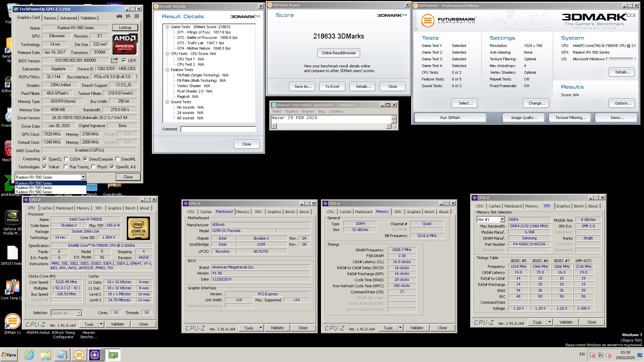Click the Intel Core i9 Extreme logo
The image size is (644, 362).
click(138, 228)
